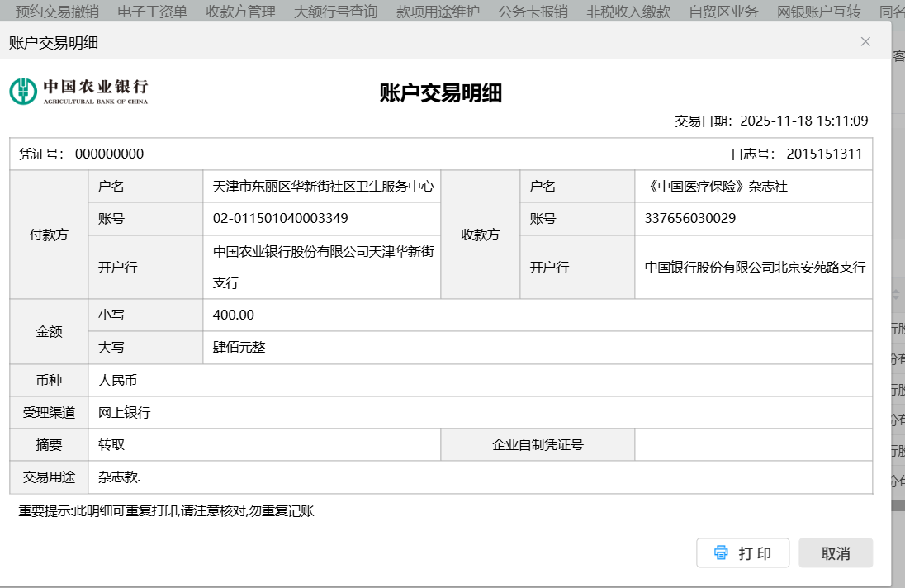Click the Agricultural Bank of China logo
The image size is (905, 588).
click(x=78, y=91)
